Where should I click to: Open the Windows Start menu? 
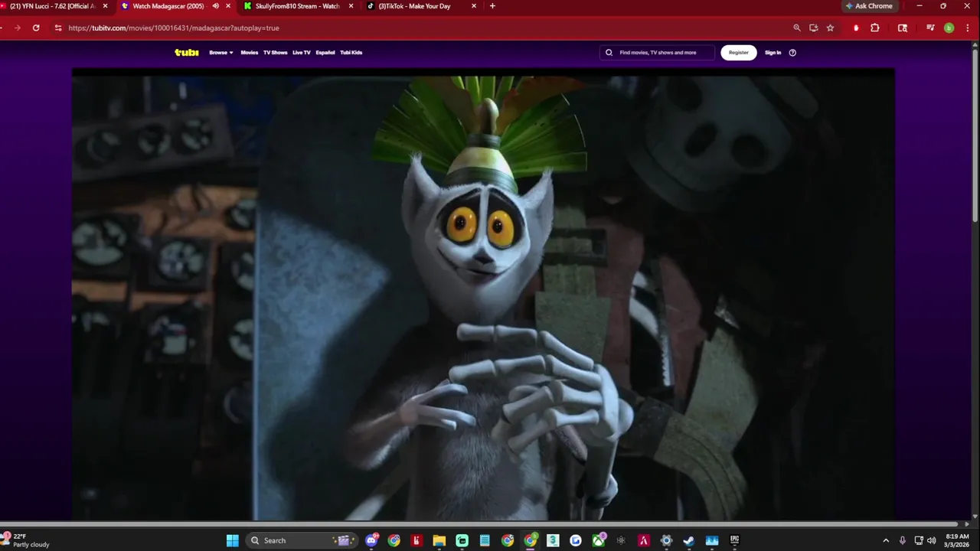coord(233,540)
